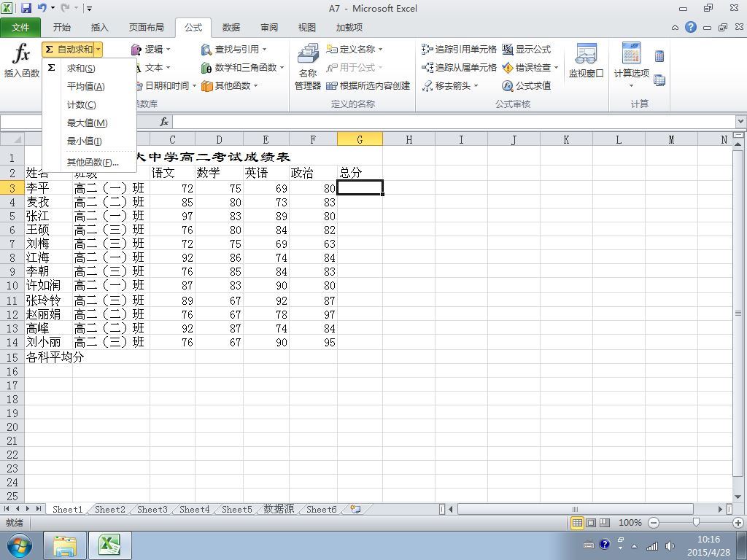The width and height of the screenshot is (747, 560).
Task: Click the zoom out minus button
Action: coord(654,523)
